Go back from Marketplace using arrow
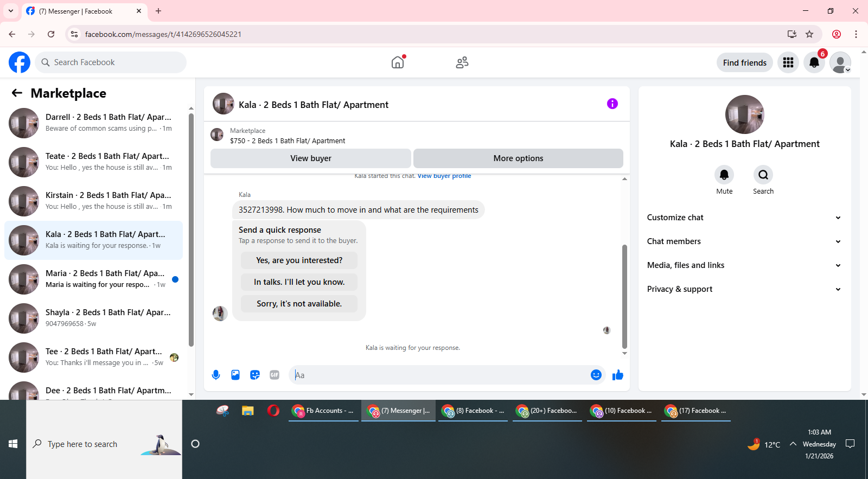 coord(17,93)
